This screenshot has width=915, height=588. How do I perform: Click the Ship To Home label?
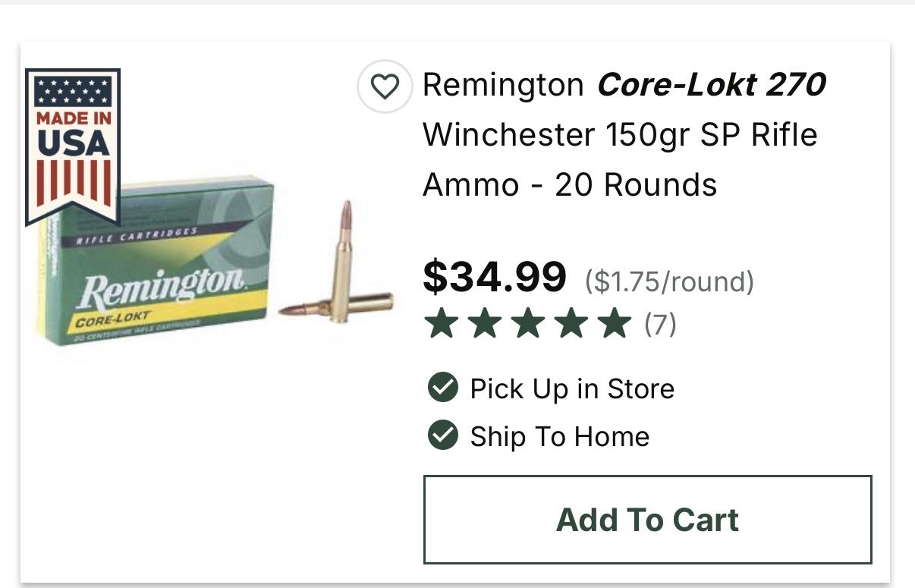click(560, 437)
